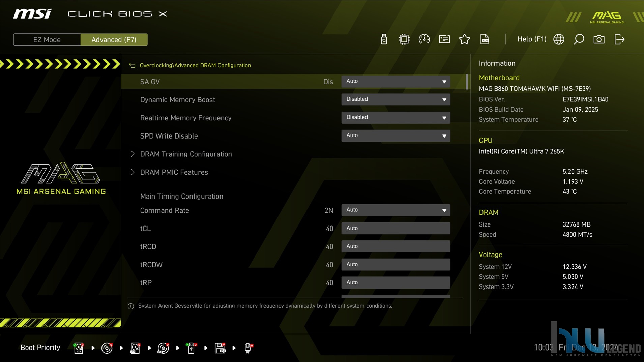Click the settings list scrollbar thumb
This screenshot has width=644, height=362.
click(x=467, y=82)
